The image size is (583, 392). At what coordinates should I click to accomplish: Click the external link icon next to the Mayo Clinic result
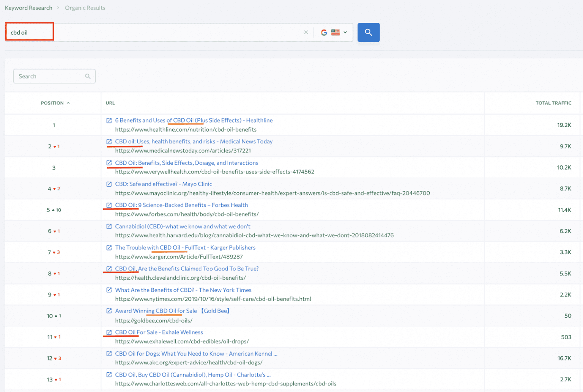pyautogui.click(x=109, y=184)
